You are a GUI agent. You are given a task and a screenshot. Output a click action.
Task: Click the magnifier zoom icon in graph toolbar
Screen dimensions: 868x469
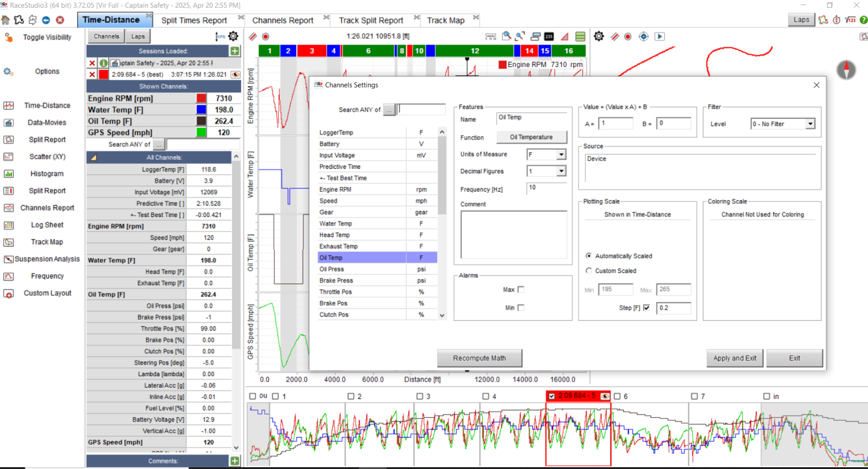(x=507, y=36)
